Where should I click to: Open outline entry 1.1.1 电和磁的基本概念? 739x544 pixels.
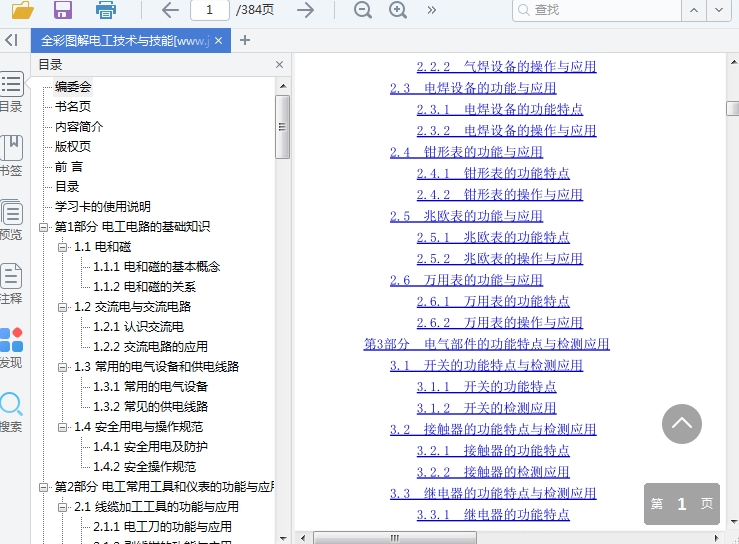[x=156, y=267]
